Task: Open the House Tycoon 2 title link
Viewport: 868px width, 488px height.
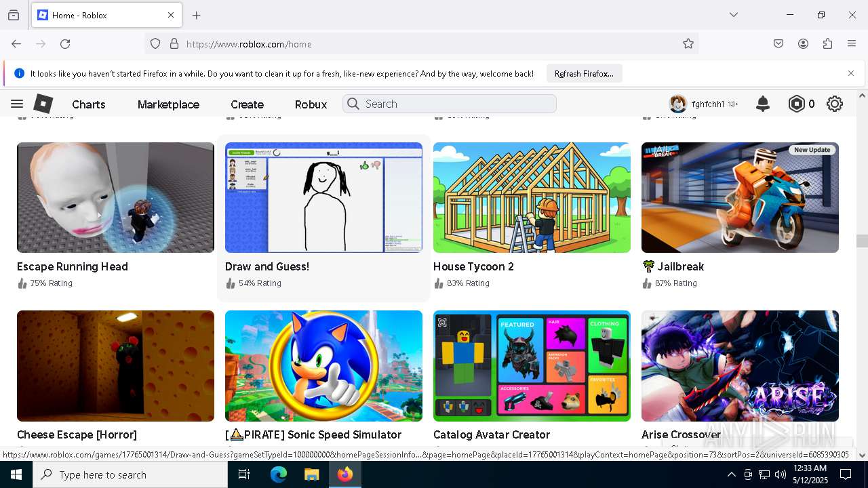Action: point(473,266)
